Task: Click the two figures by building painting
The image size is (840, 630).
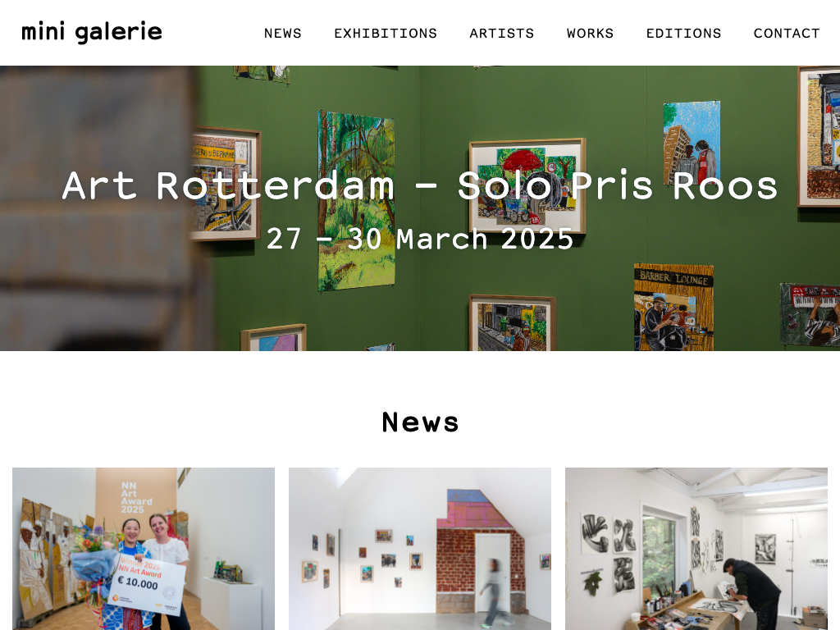Action: 692,143
